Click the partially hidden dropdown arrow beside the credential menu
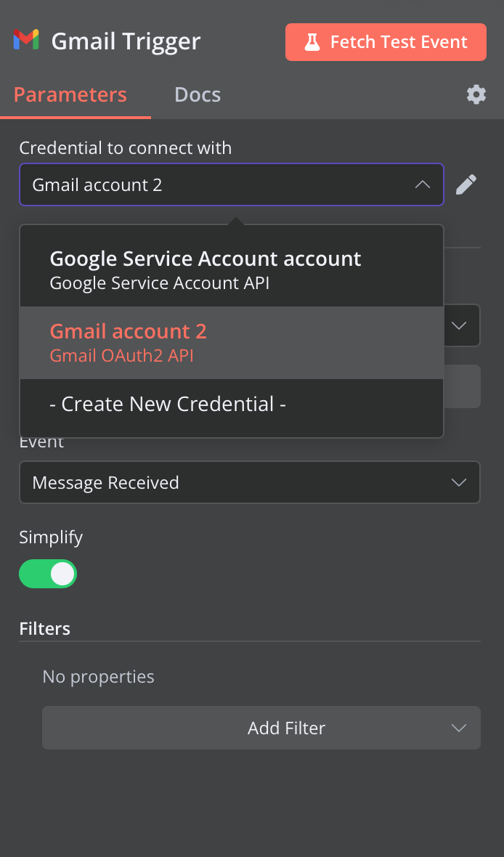This screenshot has width=504, height=857. tap(459, 325)
